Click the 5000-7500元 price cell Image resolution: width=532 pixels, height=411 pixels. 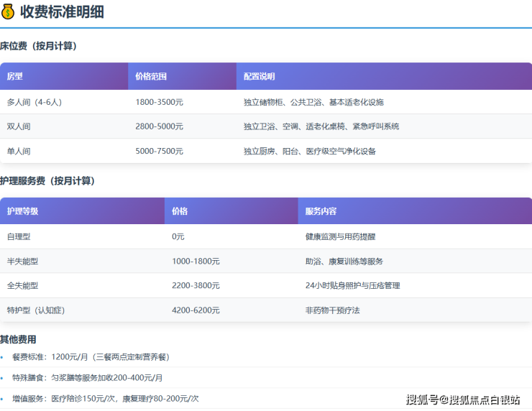(x=159, y=151)
